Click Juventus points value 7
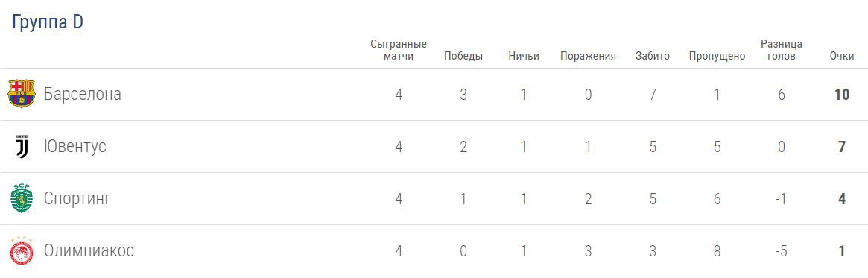Screen dimensions: 868x278 pos(842,147)
